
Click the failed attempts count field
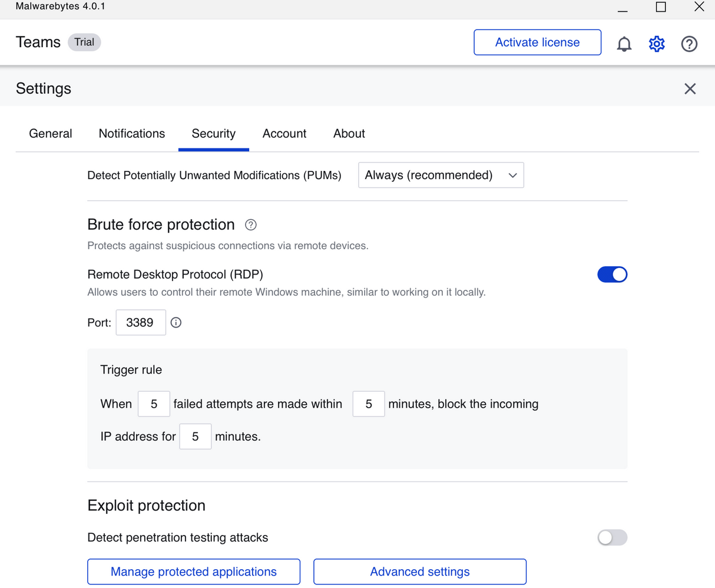(x=154, y=404)
